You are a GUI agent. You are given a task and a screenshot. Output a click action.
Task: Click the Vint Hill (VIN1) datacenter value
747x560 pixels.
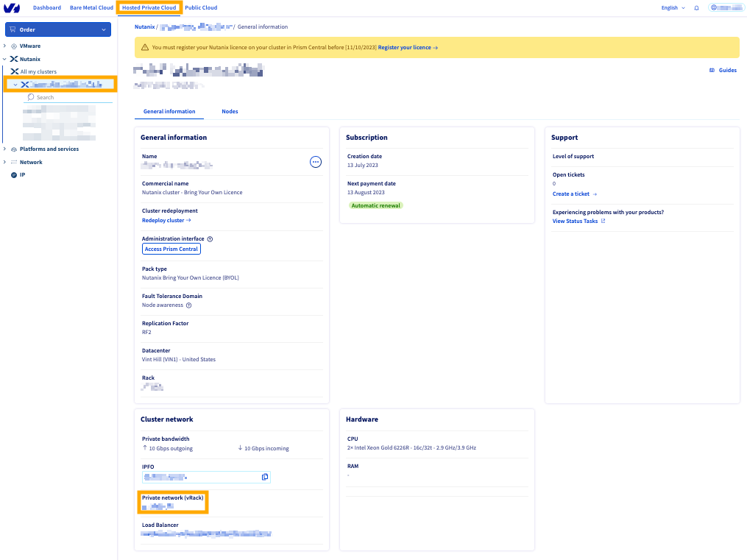pos(179,360)
